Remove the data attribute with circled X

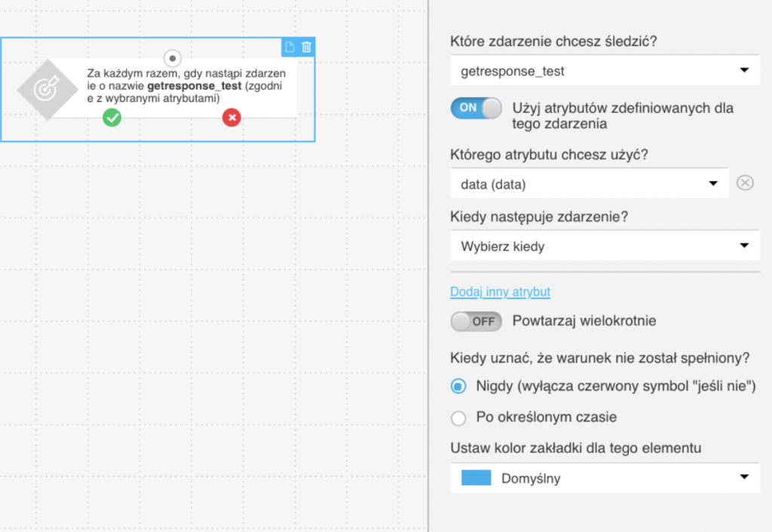(x=745, y=183)
